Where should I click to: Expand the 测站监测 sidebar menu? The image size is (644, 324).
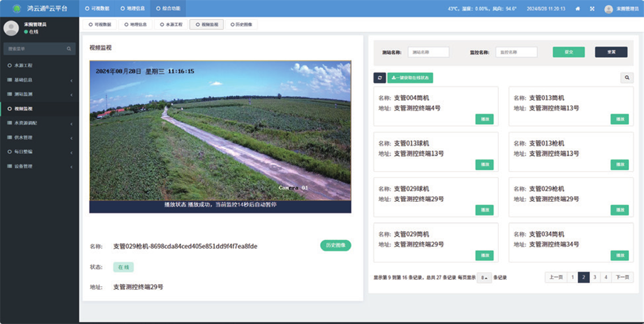[x=38, y=94]
